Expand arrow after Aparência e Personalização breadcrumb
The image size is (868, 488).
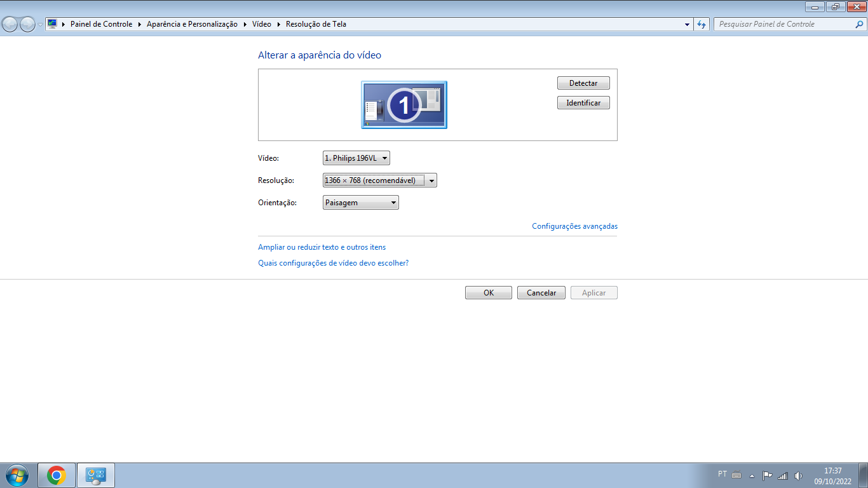pos(245,24)
